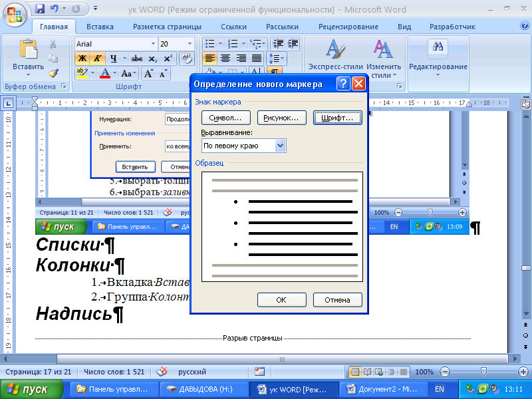
Task: Change text case with the Aa button
Action: [x=128, y=73]
